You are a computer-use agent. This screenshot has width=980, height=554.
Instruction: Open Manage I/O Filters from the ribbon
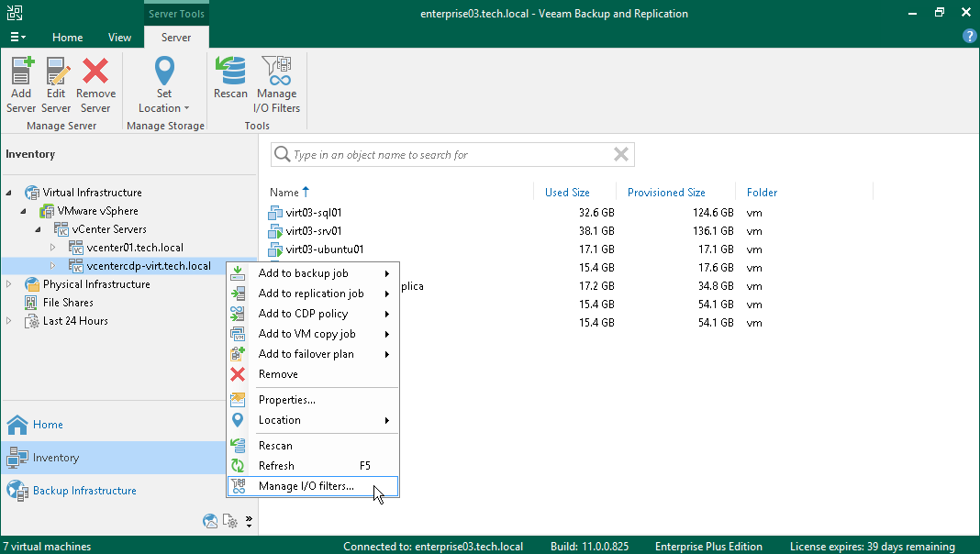pyautogui.click(x=276, y=85)
